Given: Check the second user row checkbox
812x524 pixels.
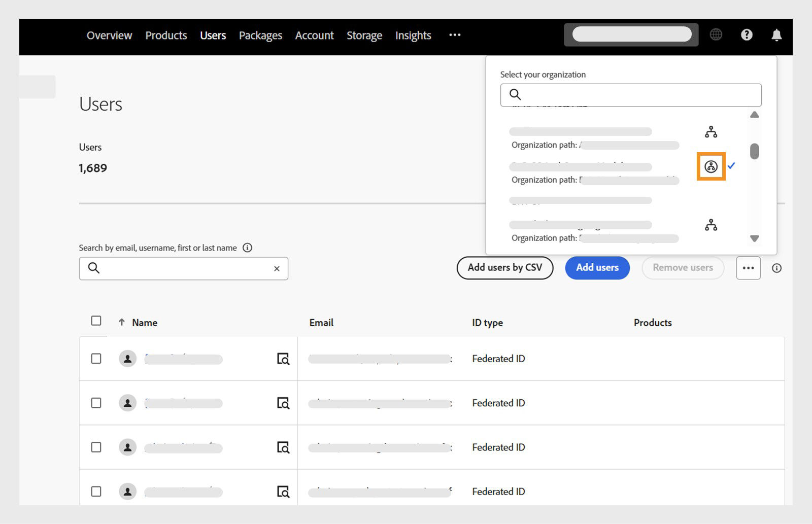Looking at the screenshot, I should tap(96, 403).
